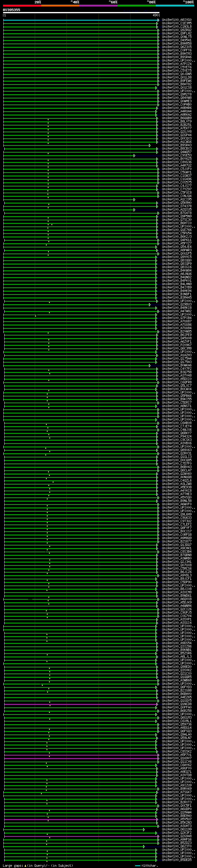Click the cyan alignment bar for A8IVG0
Viewport: 197px width, 868px height.
click(81, 20)
